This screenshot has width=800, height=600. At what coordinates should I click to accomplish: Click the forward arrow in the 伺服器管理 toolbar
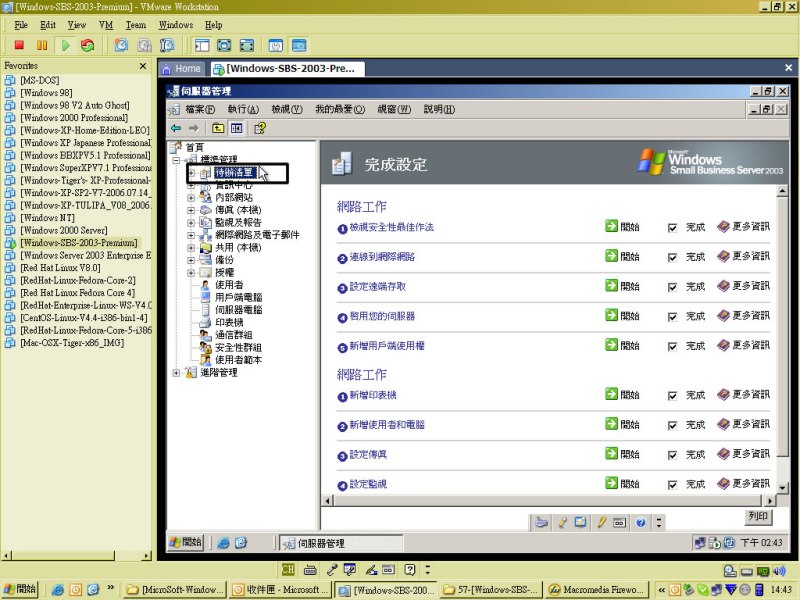pos(193,128)
